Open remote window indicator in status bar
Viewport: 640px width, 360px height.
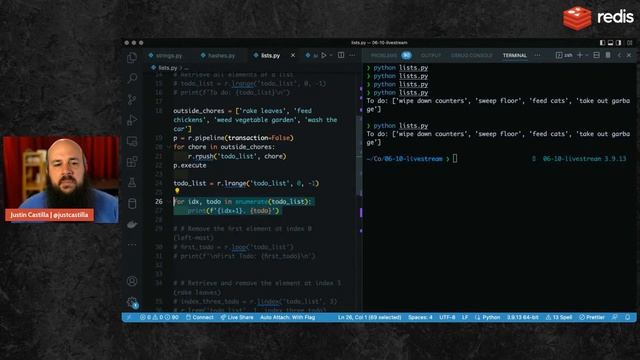(129, 317)
